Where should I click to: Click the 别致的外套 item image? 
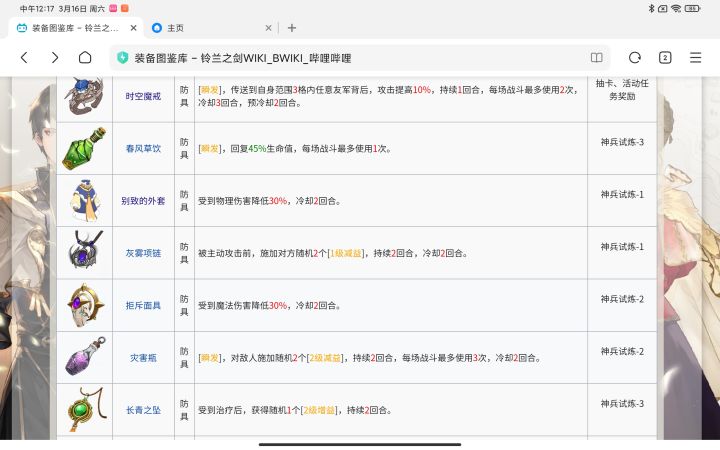(85, 200)
